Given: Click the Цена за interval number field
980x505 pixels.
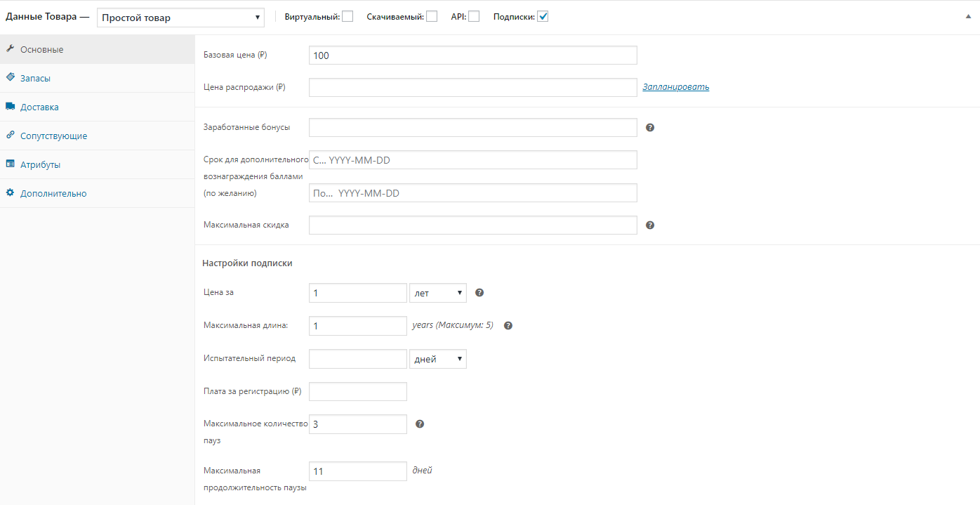Looking at the screenshot, I should (x=358, y=293).
